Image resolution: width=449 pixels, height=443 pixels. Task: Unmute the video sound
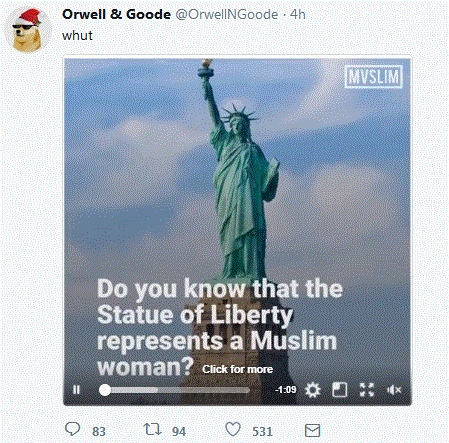394,390
